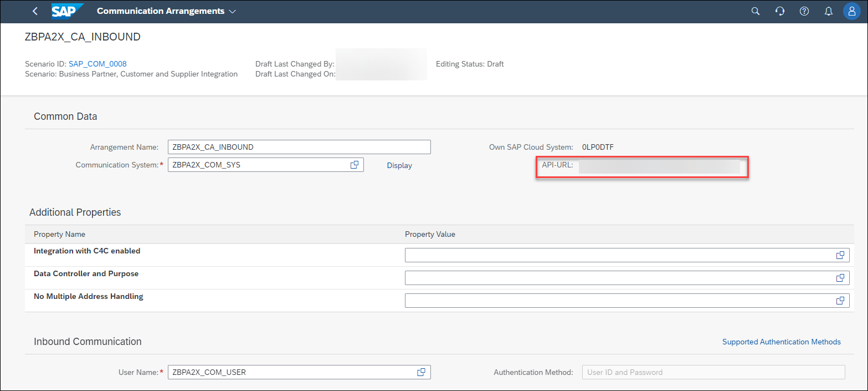Click the Editing Status: Draft text

[470, 64]
